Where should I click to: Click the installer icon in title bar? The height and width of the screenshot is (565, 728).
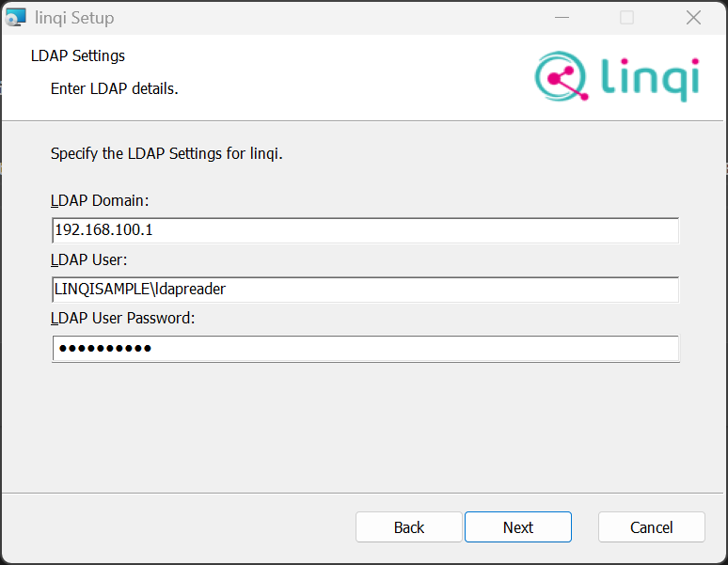click(16, 18)
